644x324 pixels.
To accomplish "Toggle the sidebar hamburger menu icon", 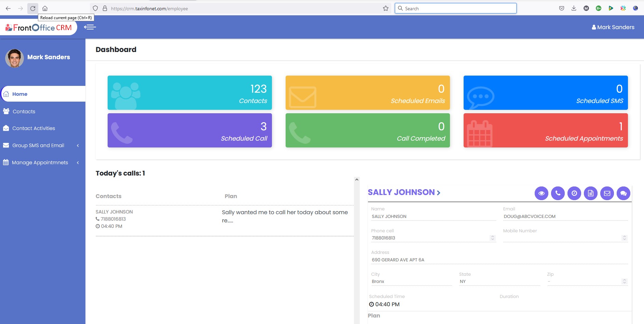I will 90,27.
